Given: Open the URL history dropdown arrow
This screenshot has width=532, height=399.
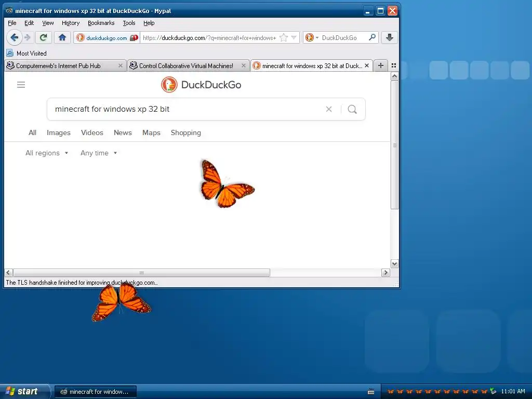Looking at the screenshot, I should tap(294, 37).
